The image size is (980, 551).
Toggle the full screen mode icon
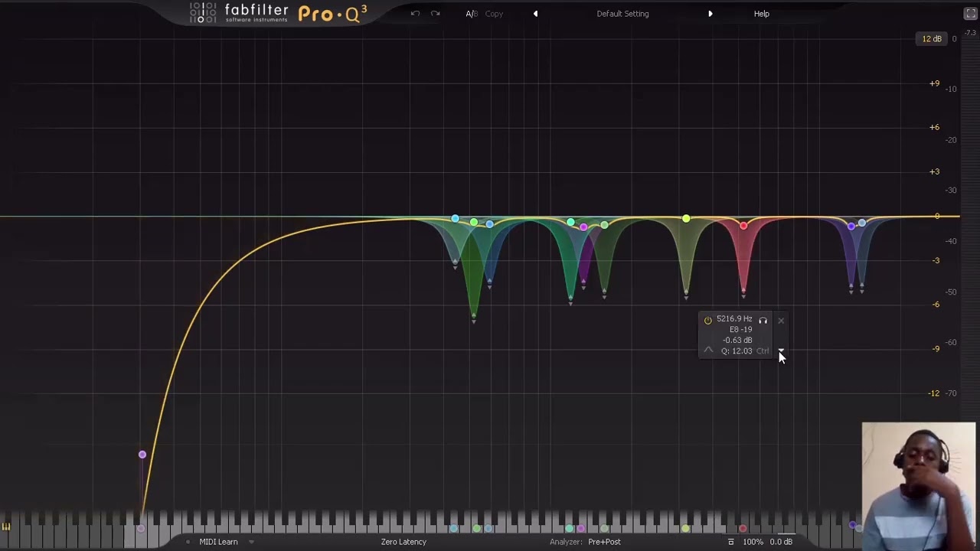point(970,14)
